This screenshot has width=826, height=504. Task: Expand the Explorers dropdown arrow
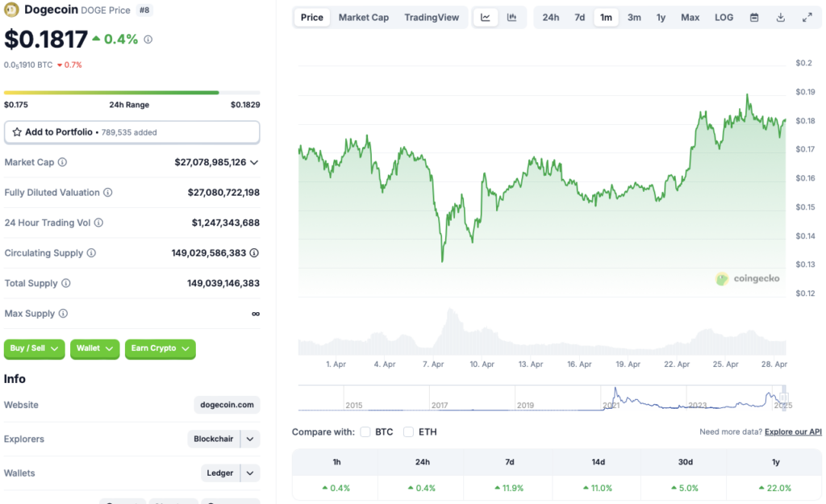click(x=250, y=439)
